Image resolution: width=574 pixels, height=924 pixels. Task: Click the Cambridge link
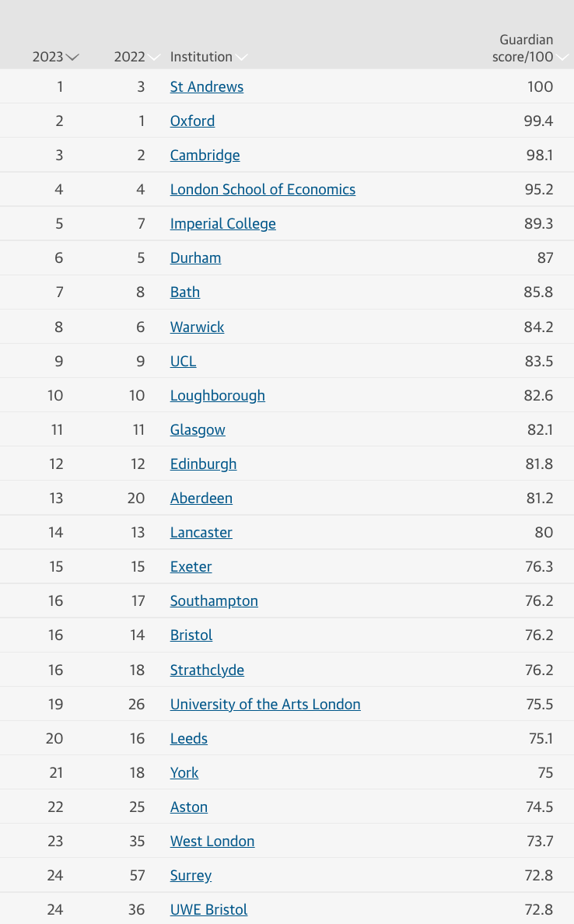pyautogui.click(x=205, y=155)
